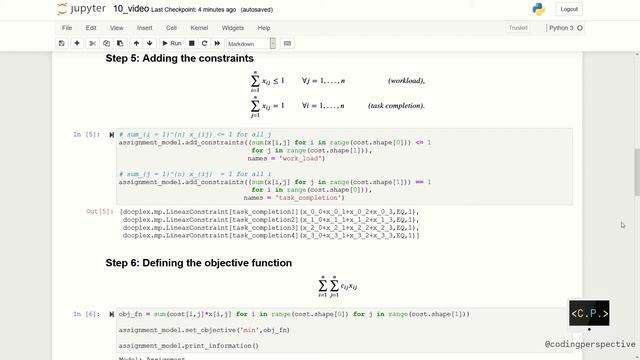Screen dimensions: 640x360
Task: Open the Edit menu
Action: coord(91,28)
